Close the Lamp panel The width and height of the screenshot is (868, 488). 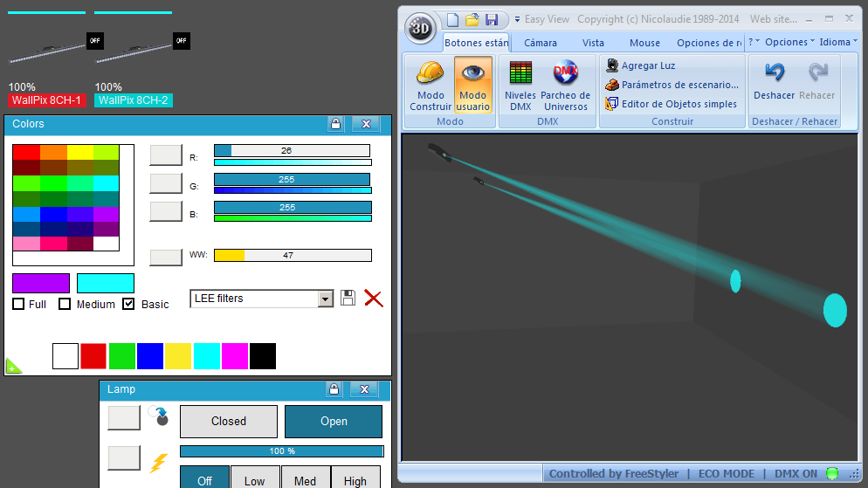364,389
